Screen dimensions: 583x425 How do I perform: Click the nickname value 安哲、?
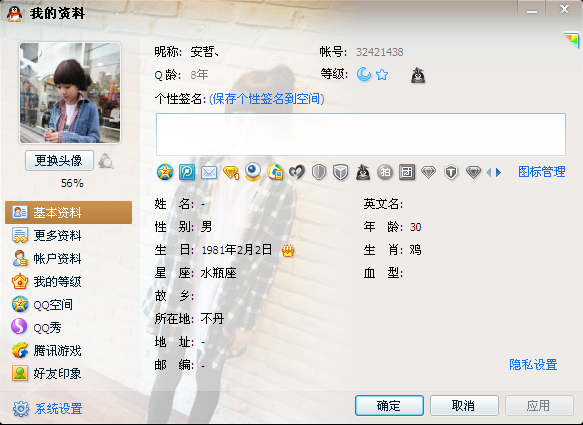[205, 52]
